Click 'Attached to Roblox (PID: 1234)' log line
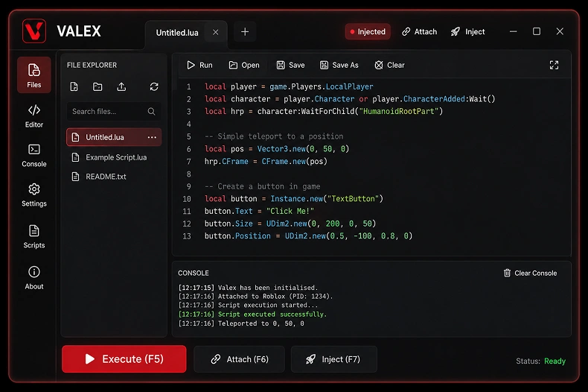 click(x=275, y=297)
